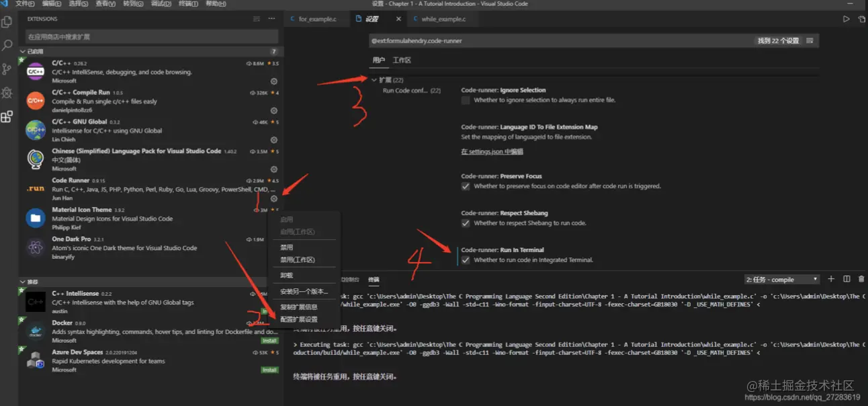The image size is (868, 406).
Task: Open Source Control view in activity bar
Action: 7,69
